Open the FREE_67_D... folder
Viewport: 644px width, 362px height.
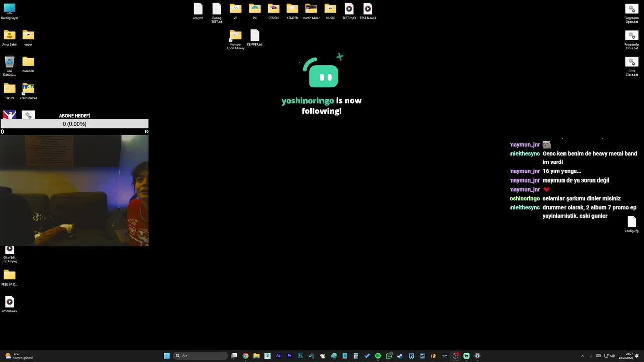click(9, 278)
